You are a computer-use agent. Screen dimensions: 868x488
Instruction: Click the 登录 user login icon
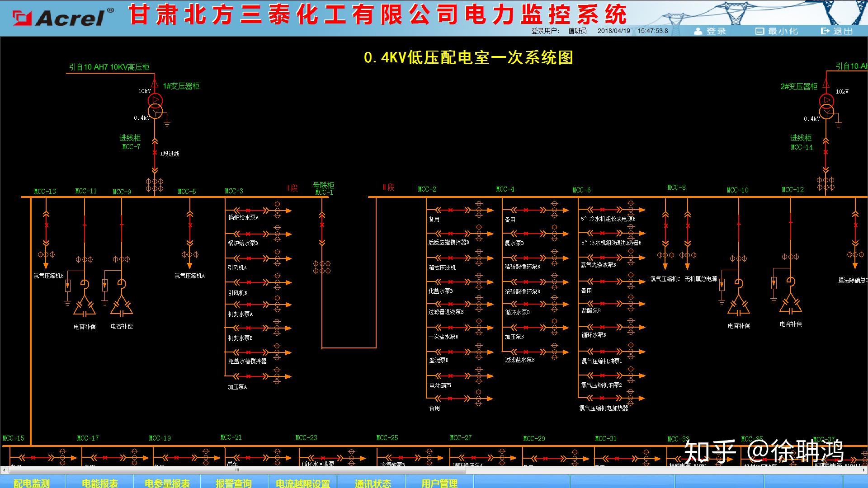[698, 31]
